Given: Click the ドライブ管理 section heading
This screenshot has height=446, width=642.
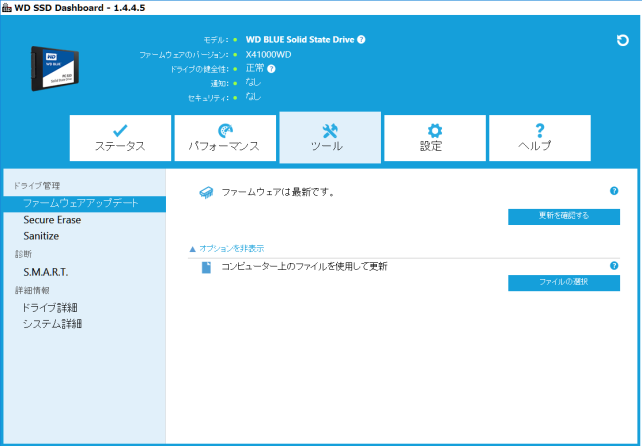Looking at the screenshot, I should [x=37, y=186].
